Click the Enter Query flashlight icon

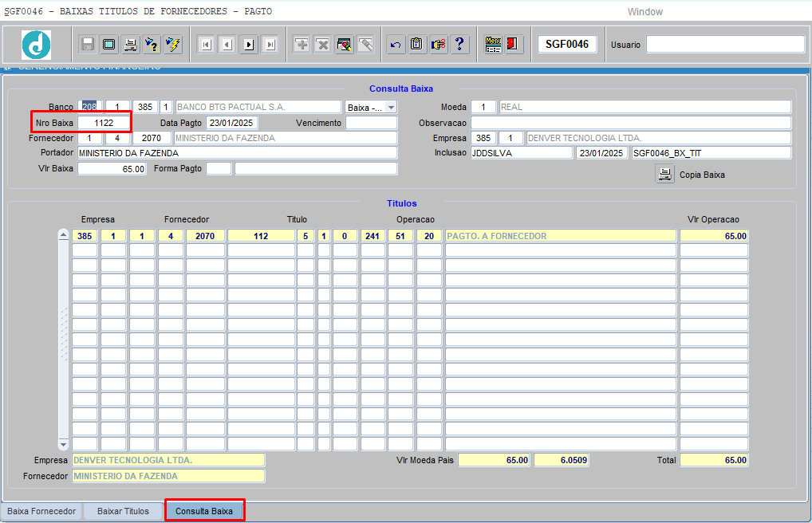152,45
